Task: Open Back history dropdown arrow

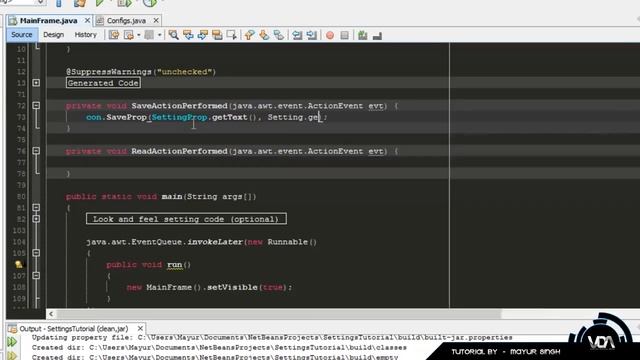Action: click(x=139, y=35)
